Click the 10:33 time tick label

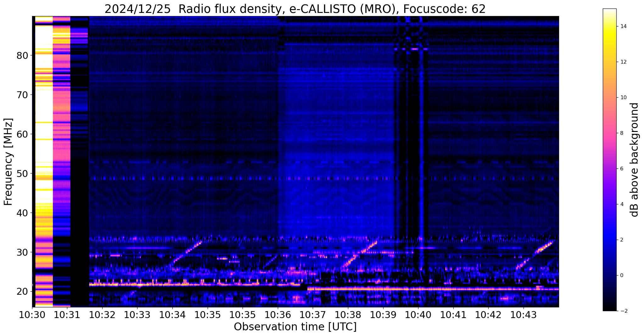tap(137, 315)
